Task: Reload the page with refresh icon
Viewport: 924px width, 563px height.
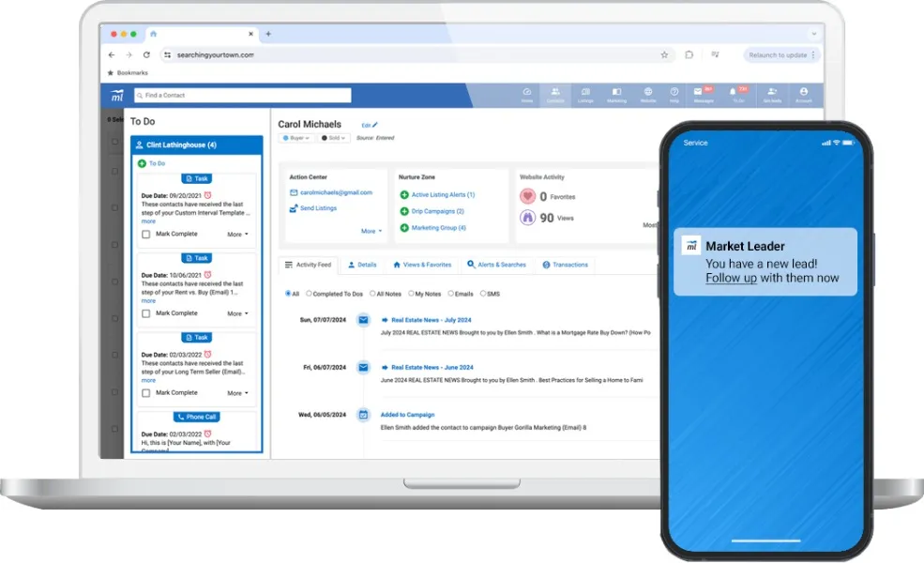Action: point(146,54)
